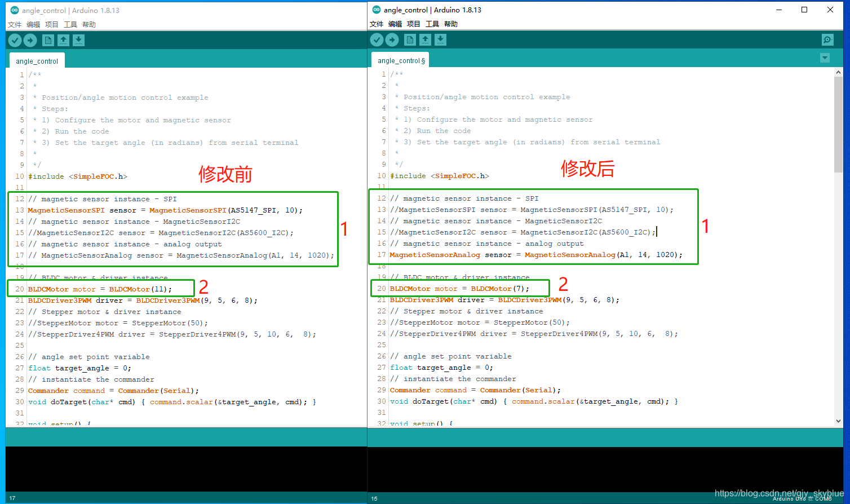The image size is (850, 504).
Task: Click BLDCDriver3PWM line 21 in right editor
Action: coord(504,300)
